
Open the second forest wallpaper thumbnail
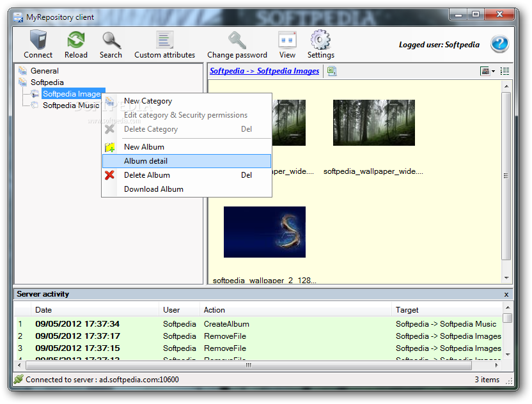374,123
